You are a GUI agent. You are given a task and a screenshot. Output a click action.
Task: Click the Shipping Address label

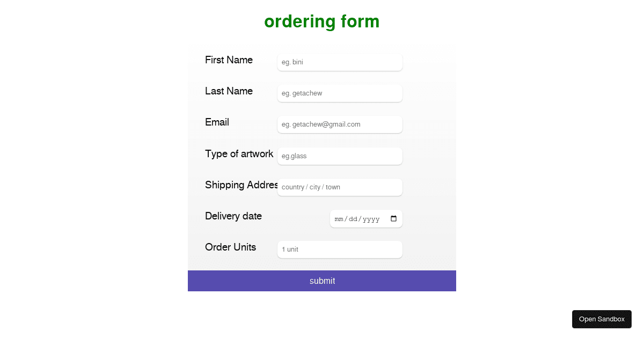point(241,185)
